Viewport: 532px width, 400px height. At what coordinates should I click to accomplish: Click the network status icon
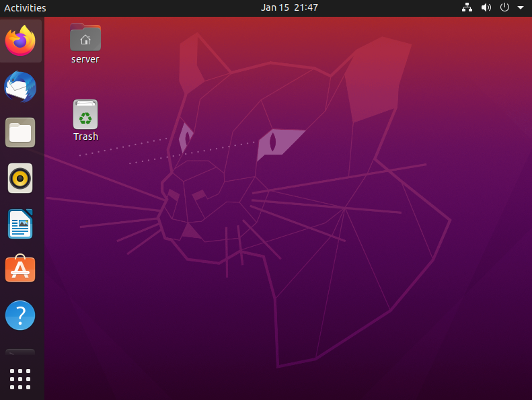click(467, 7)
